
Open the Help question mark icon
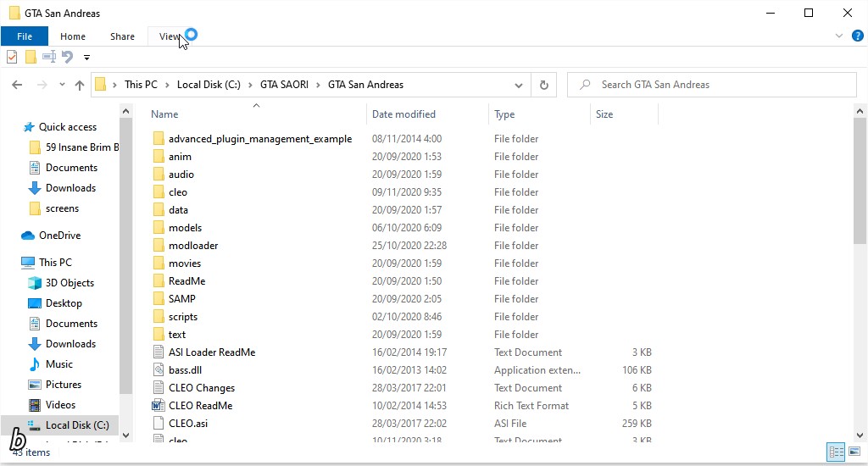(858, 36)
